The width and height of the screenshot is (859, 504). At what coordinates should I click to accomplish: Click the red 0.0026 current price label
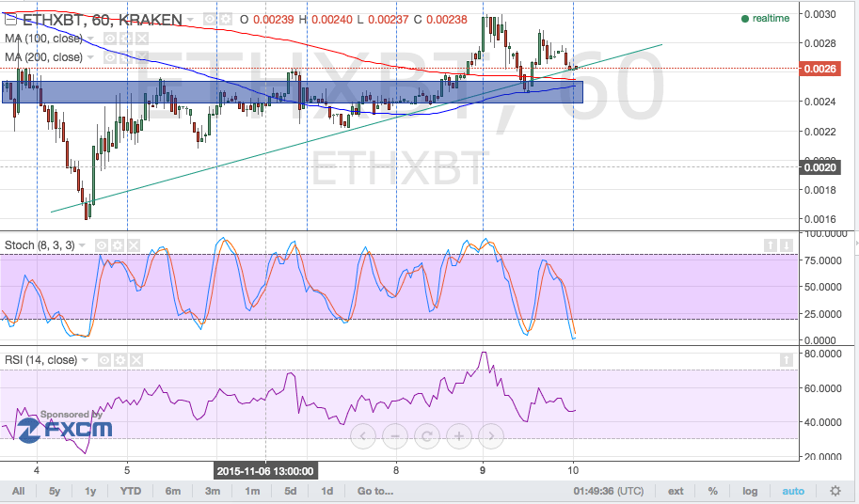(x=820, y=69)
